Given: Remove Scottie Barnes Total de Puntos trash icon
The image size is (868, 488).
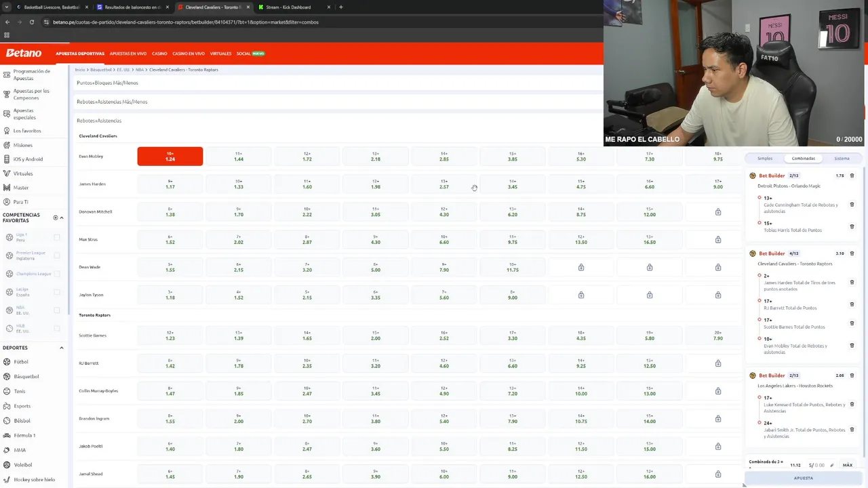Looking at the screenshot, I should coord(852,323).
